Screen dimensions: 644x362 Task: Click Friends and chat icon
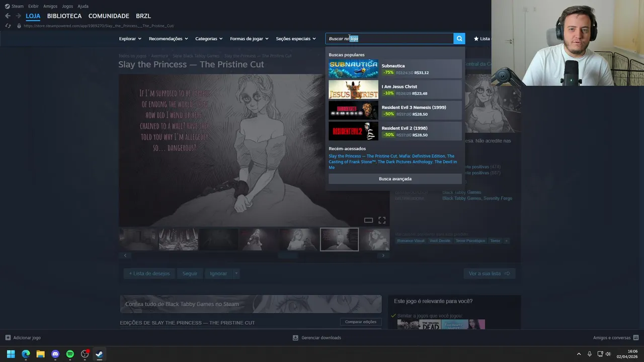click(x=636, y=337)
